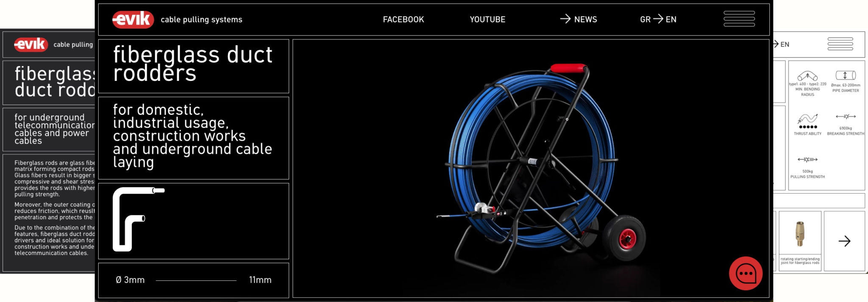The image size is (868, 302).
Task: Click the "Ømax. 63-200mm" value
Action: coord(846,85)
